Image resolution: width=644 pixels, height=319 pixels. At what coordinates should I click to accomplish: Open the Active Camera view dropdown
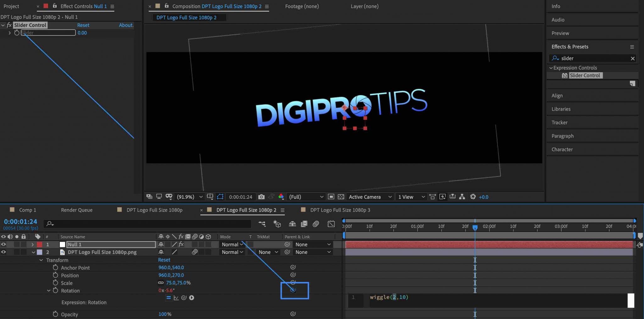(x=370, y=197)
